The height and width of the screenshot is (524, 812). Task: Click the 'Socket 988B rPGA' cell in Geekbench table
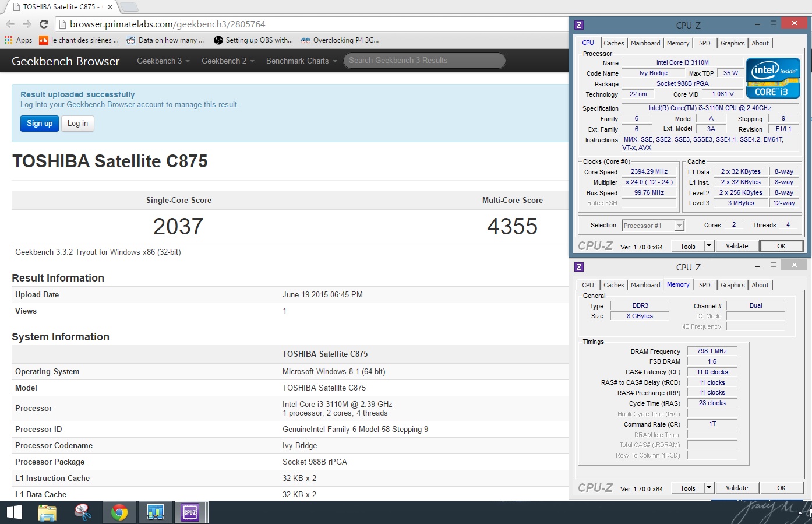(315, 462)
